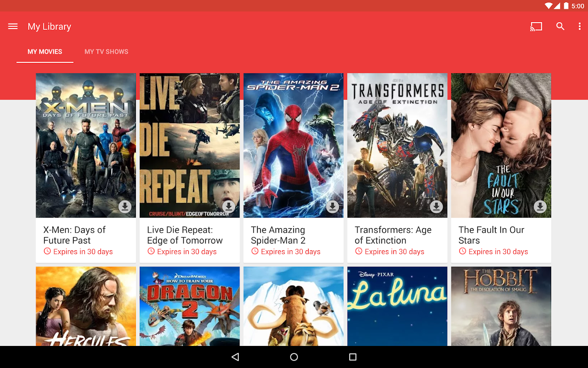Tap clock icon under Amazing Spider-Man 2
588x368 pixels.
[x=255, y=251]
